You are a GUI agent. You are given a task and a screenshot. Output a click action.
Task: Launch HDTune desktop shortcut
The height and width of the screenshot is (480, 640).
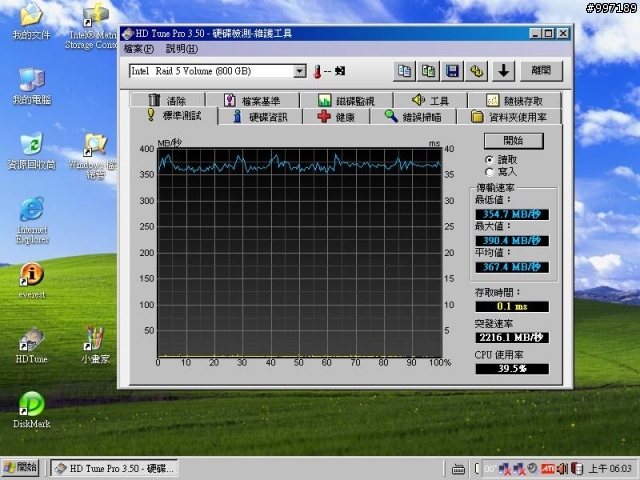tap(31, 345)
